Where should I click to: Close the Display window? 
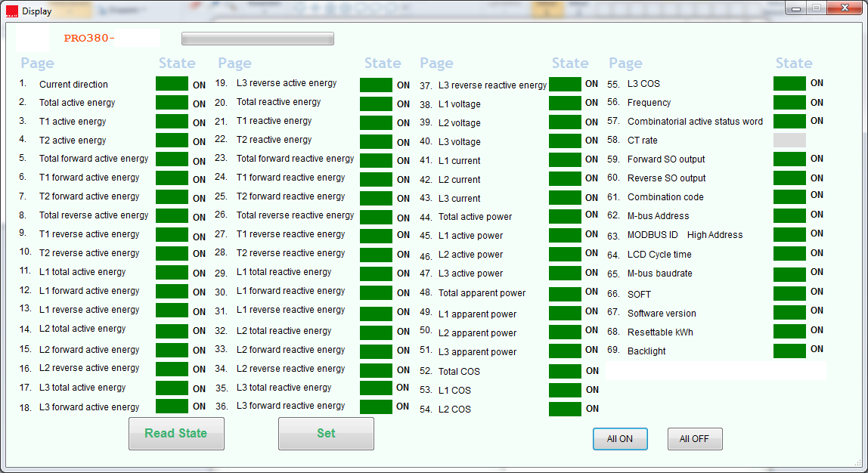click(845, 8)
